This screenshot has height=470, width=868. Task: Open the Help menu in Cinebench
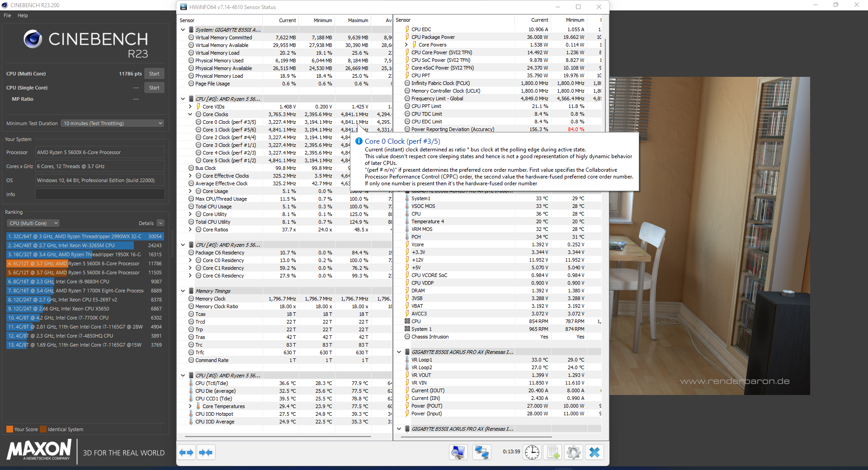coord(23,15)
